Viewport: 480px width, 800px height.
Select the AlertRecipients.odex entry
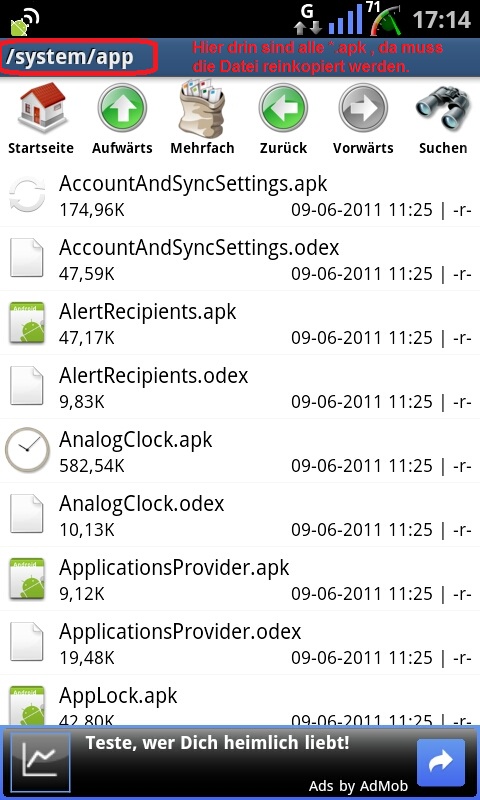click(240, 387)
